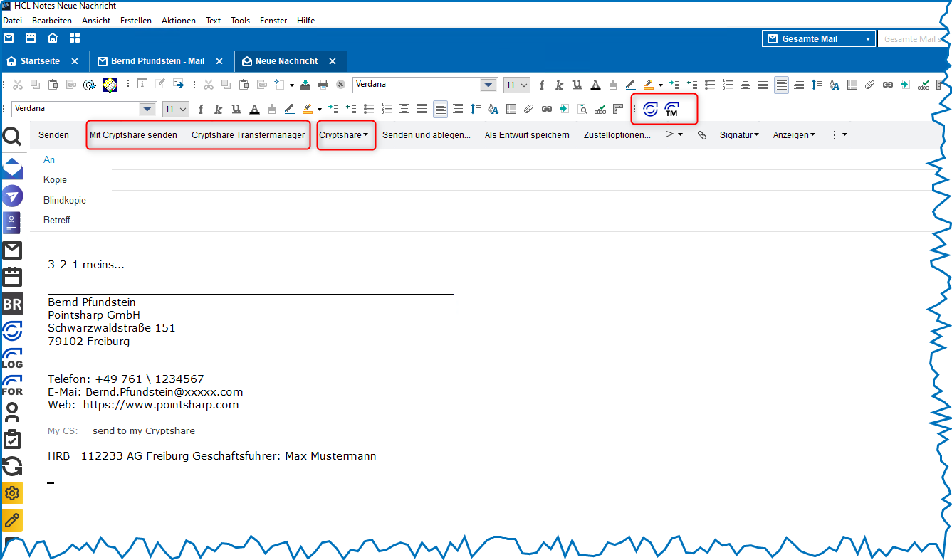Click the yellow pencil sidebar icon
952x560 pixels.
pyautogui.click(x=13, y=520)
